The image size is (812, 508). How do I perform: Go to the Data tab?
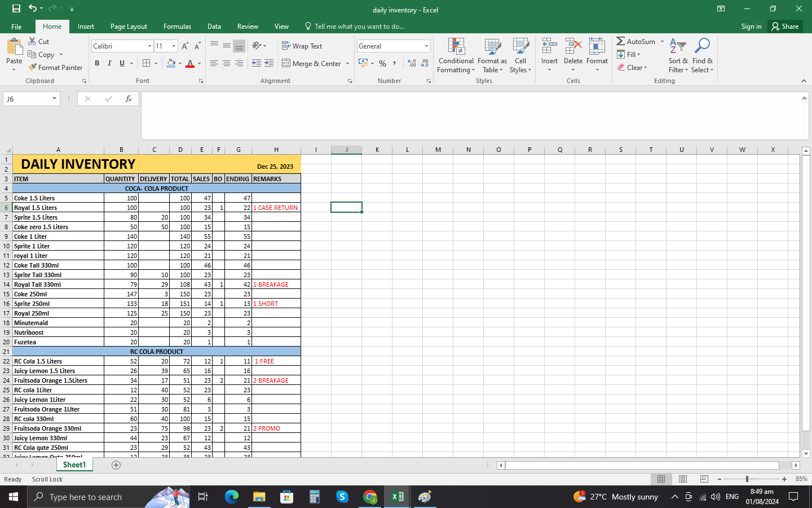[214, 27]
